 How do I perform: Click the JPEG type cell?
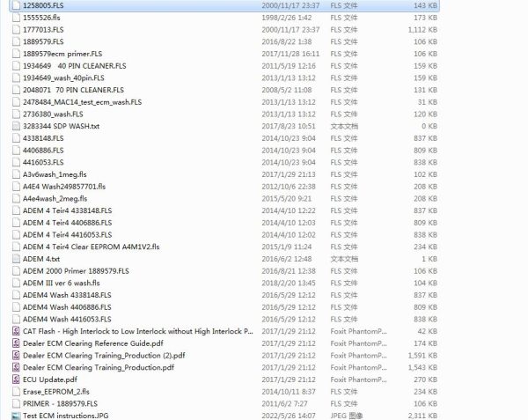[347, 416]
